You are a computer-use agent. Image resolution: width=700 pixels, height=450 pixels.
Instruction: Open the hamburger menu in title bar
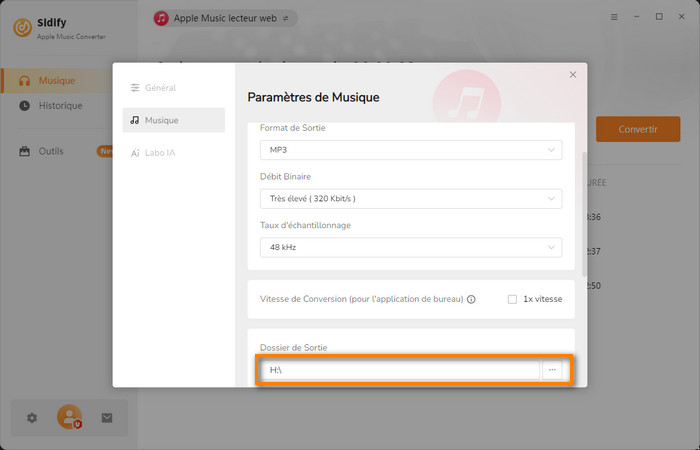[614, 17]
